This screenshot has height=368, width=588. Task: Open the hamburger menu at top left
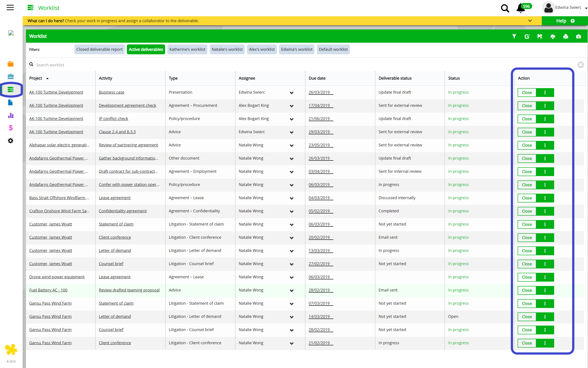(10, 7)
